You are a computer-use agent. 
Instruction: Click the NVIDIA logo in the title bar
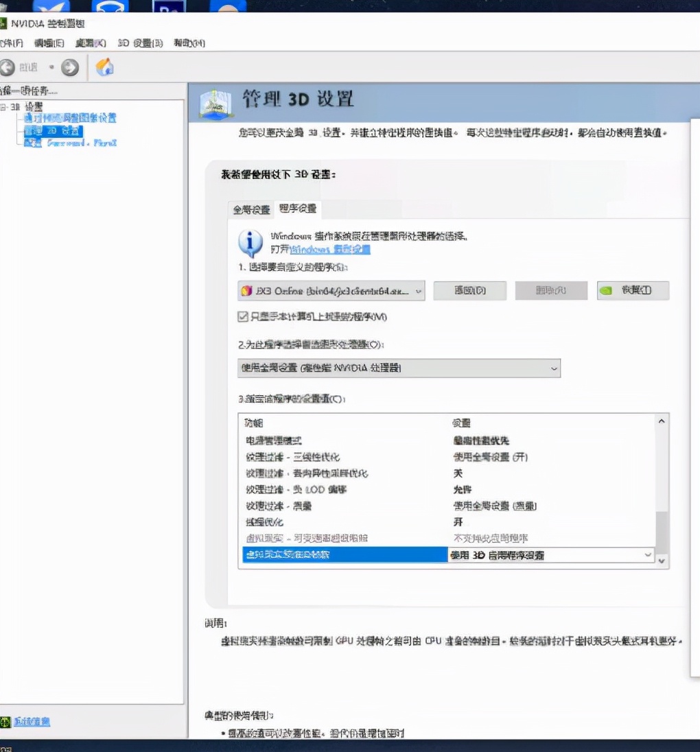(x=5, y=23)
